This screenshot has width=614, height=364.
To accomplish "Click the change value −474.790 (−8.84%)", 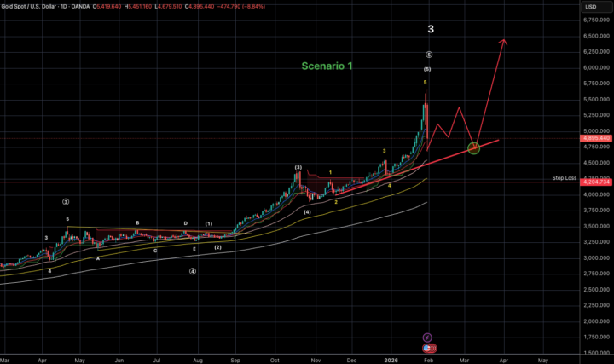I will click(x=240, y=7).
